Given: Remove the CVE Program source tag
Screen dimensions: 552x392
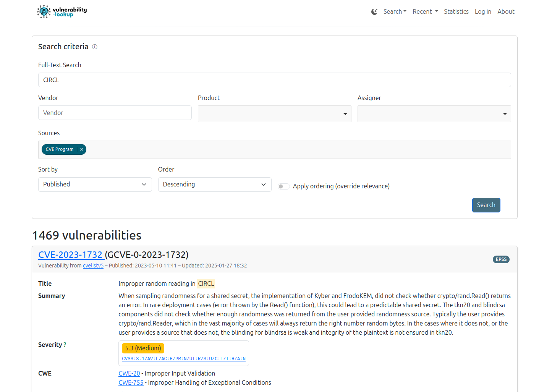Looking at the screenshot, I should [81, 149].
